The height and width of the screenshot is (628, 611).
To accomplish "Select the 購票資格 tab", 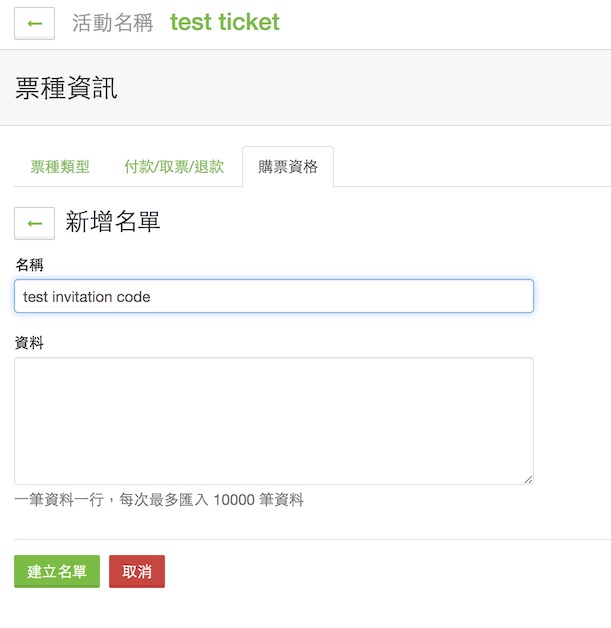I will (288, 167).
